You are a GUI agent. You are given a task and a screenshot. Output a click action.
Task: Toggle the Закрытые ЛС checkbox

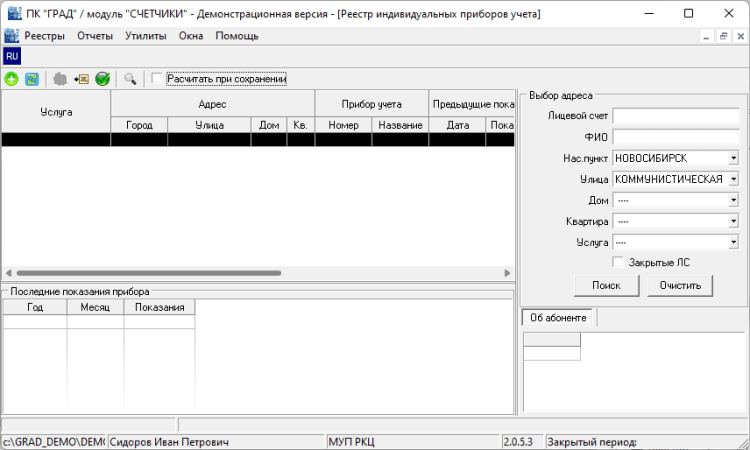pyautogui.click(x=618, y=262)
